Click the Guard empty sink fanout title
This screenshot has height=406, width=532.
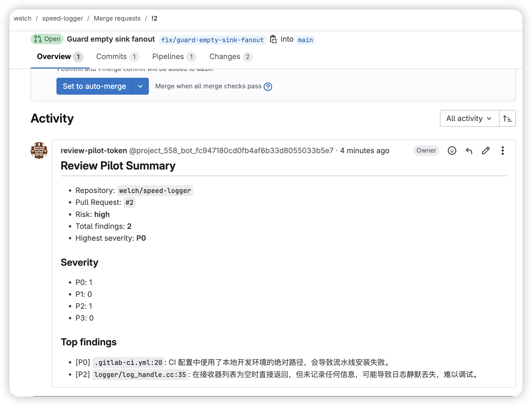point(111,39)
